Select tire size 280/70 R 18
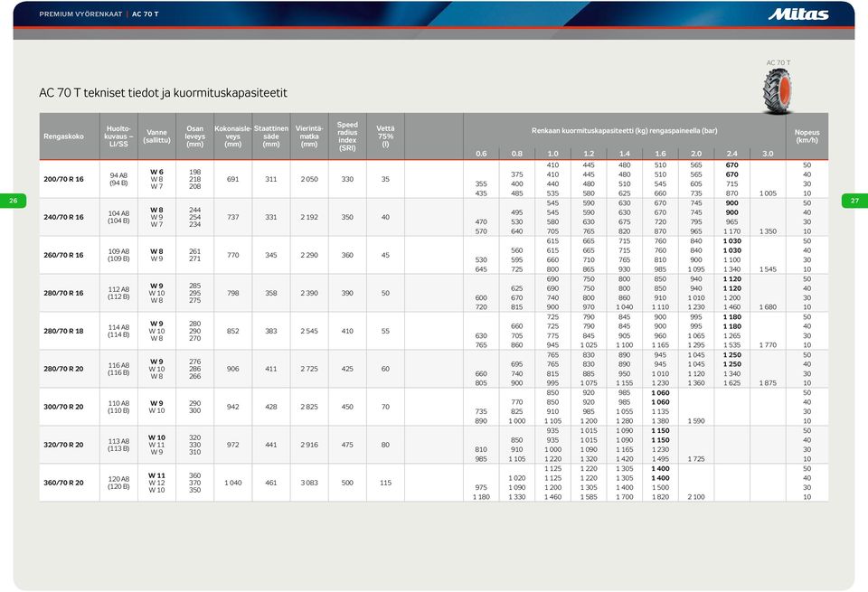This screenshot has height=592, width=868. click(x=63, y=331)
